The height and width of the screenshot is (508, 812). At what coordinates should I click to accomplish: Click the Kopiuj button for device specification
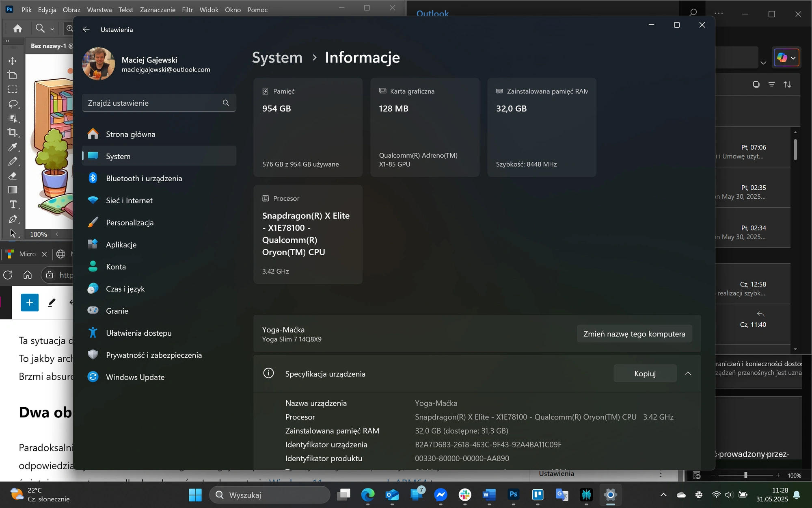[645, 373]
